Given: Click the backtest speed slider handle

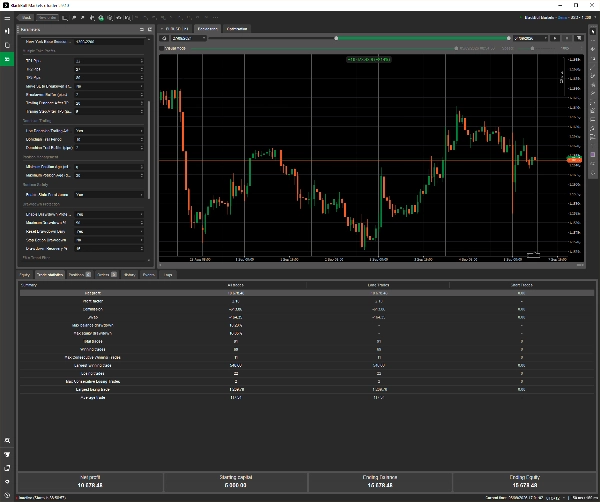Looking at the screenshot, I should [532, 49].
